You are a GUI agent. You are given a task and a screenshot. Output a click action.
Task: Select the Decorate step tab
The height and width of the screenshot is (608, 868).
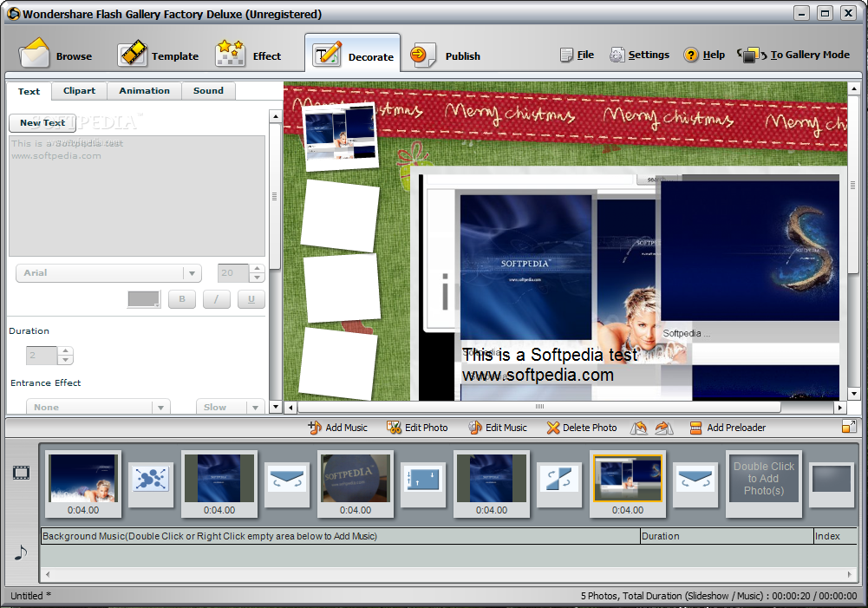(x=352, y=55)
